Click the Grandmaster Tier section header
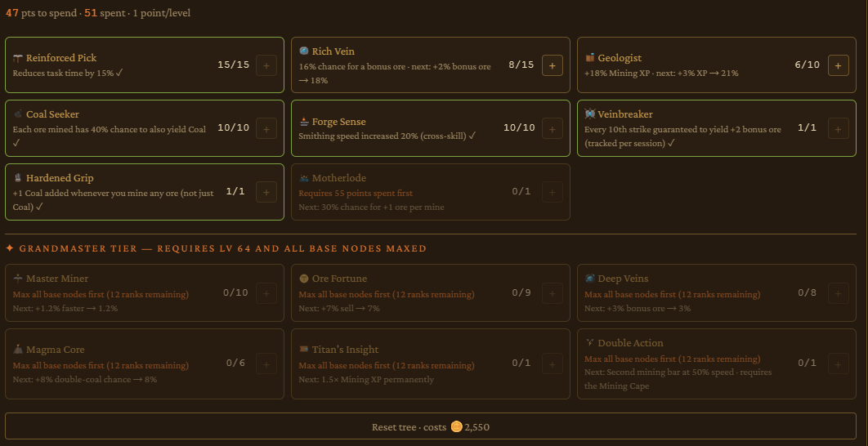The height and width of the screenshot is (446, 868). tap(217, 248)
